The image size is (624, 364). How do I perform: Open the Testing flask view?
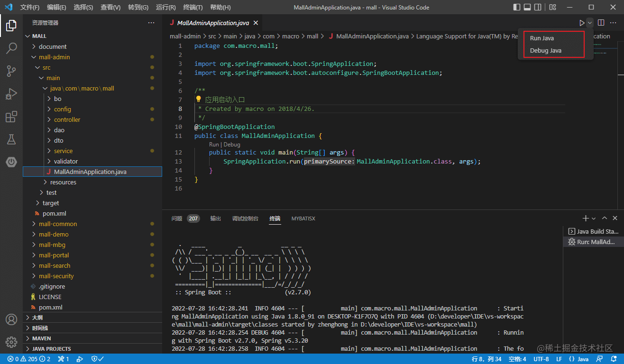(x=11, y=139)
